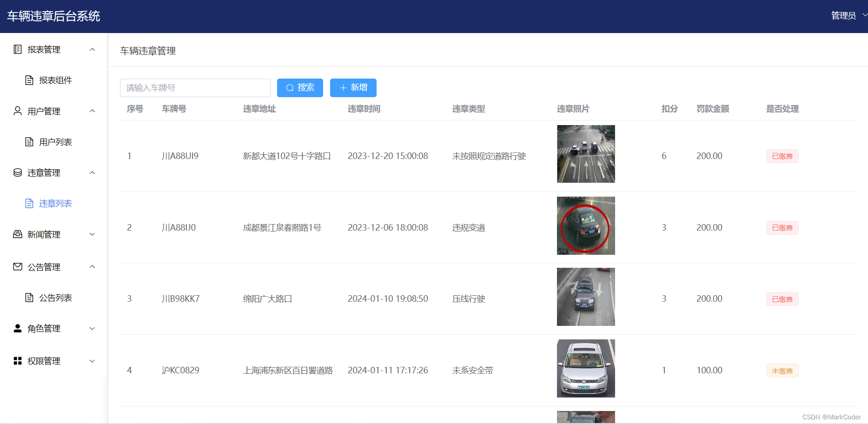Open violation photo for 川A88IJ0
This screenshot has height=424, width=868.
coord(586,225)
